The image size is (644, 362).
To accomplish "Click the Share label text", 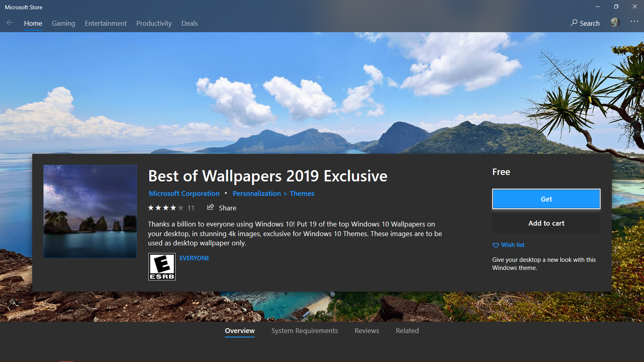I will coord(227,208).
